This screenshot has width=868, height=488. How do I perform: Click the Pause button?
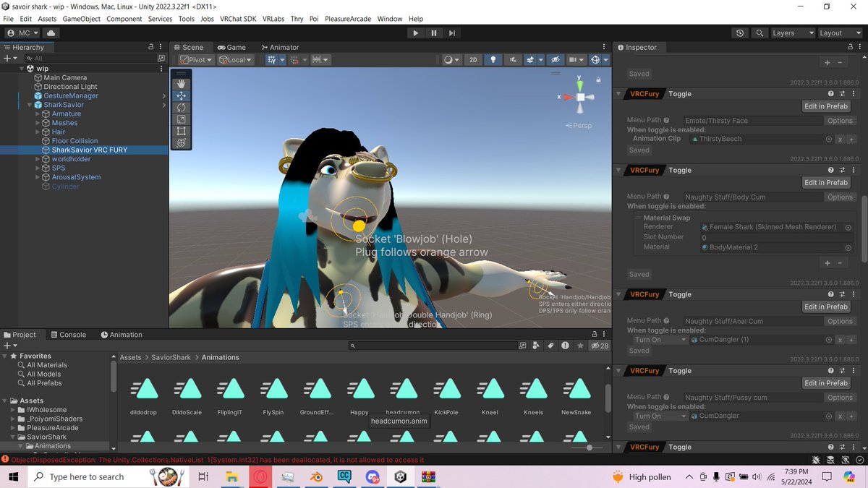tap(434, 33)
